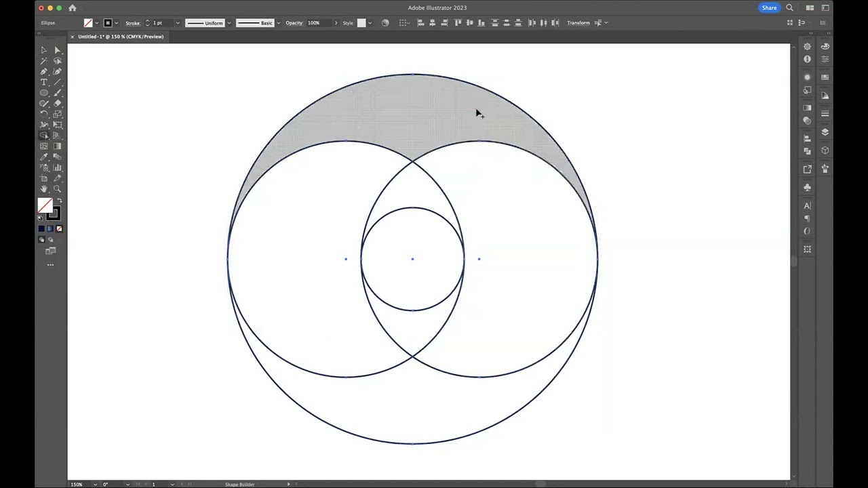The height and width of the screenshot is (488, 868).
Task: Click the Opacity value field
Action: point(319,23)
